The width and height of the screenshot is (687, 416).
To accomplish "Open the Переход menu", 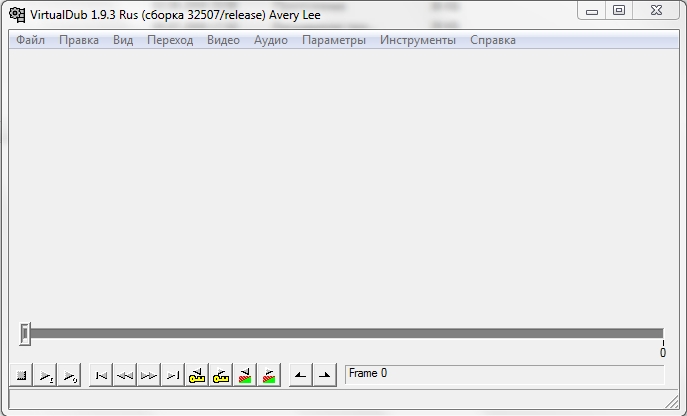I will point(170,40).
